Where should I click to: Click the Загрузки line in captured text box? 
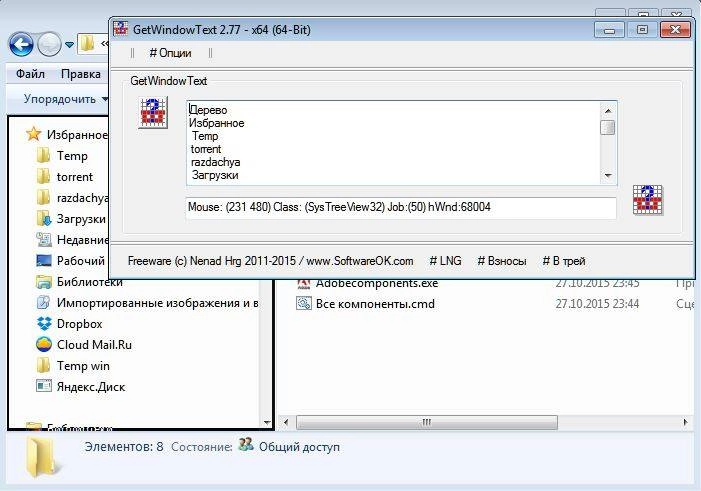215,175
